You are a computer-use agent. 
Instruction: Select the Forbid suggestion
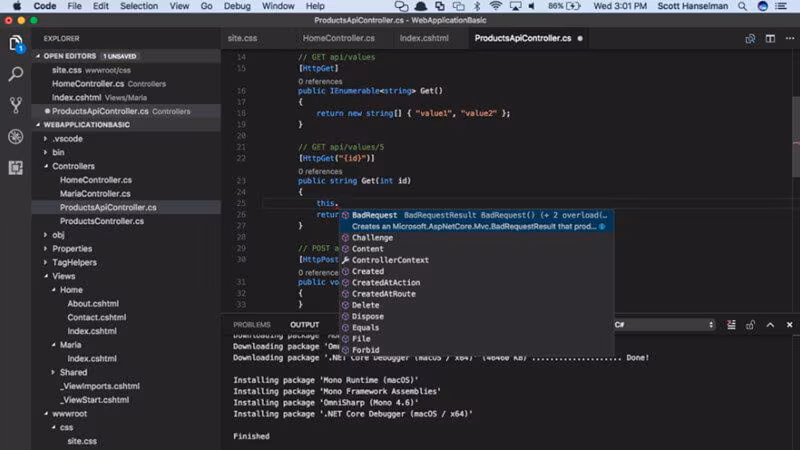pyautogui.click(x=477, y=350)
